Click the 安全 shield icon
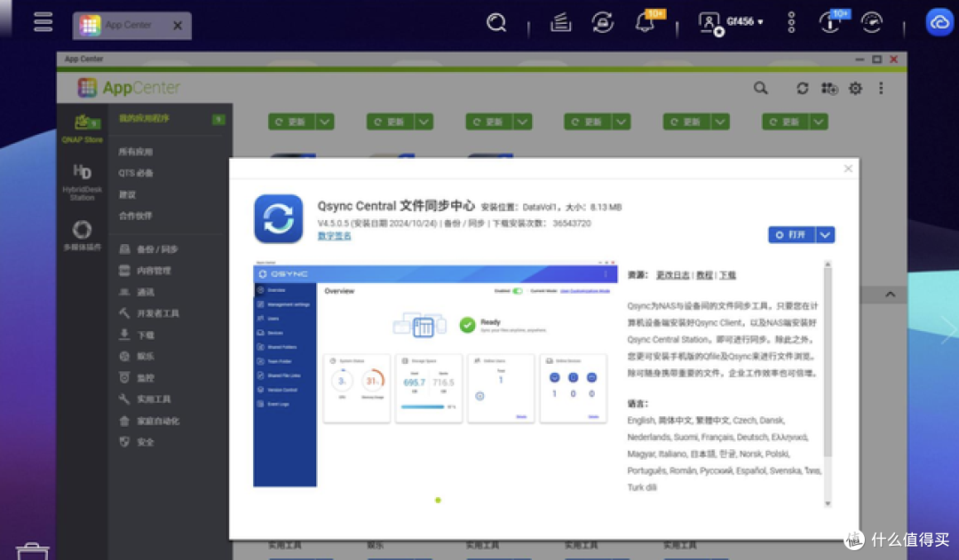 point(124,441)
